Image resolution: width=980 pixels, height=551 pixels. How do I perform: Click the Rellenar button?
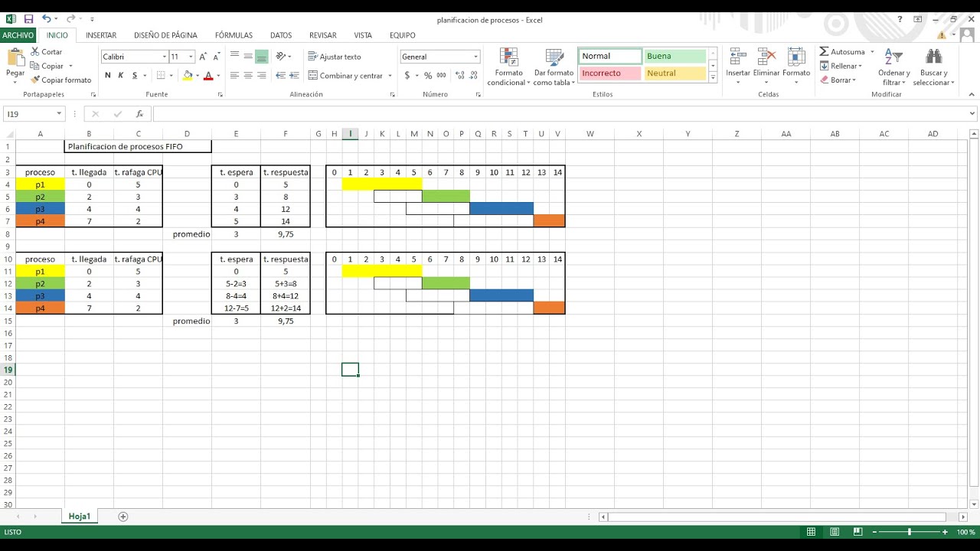pyautogui.click(x=841, y=66)
